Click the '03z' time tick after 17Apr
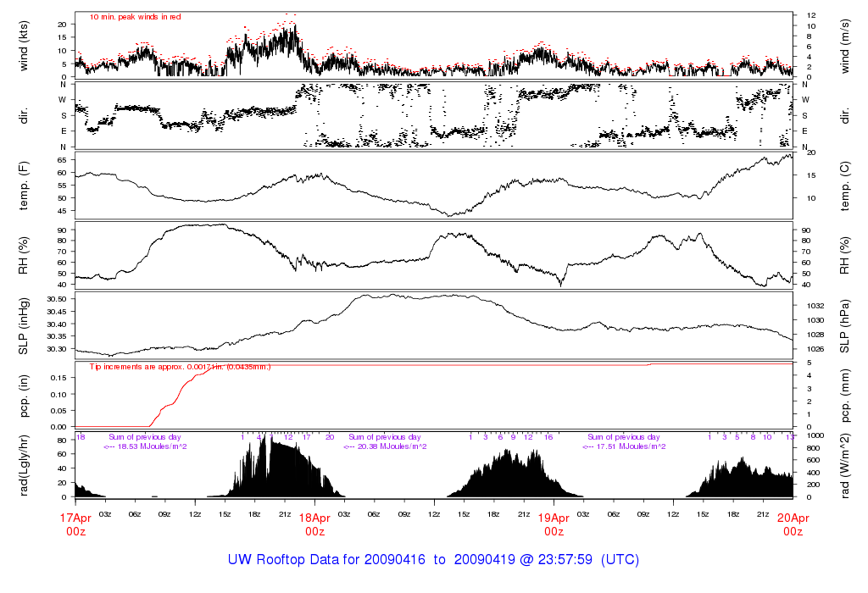Screen dimensions: 868x593 pyautogui.click(x=105, y=514)
